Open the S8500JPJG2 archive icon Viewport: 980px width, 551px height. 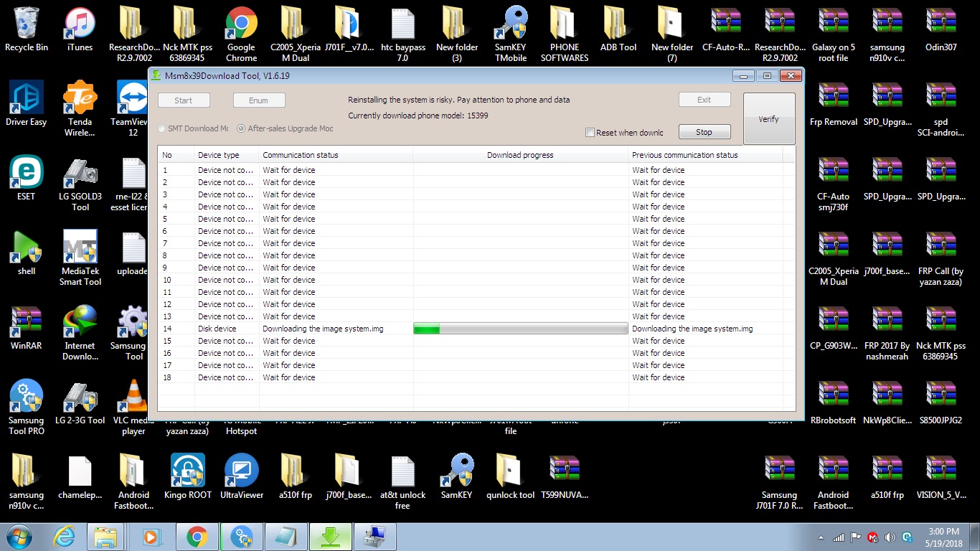point(941,402)
